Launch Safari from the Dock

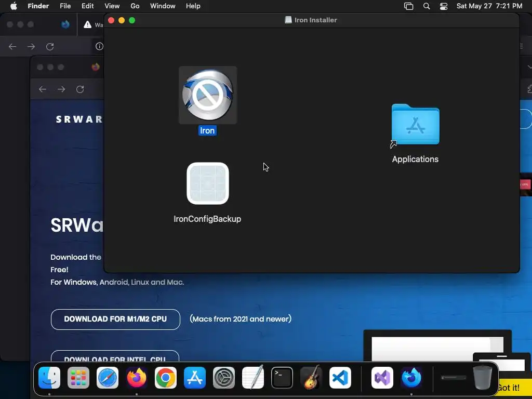click(x=108, y=378)
